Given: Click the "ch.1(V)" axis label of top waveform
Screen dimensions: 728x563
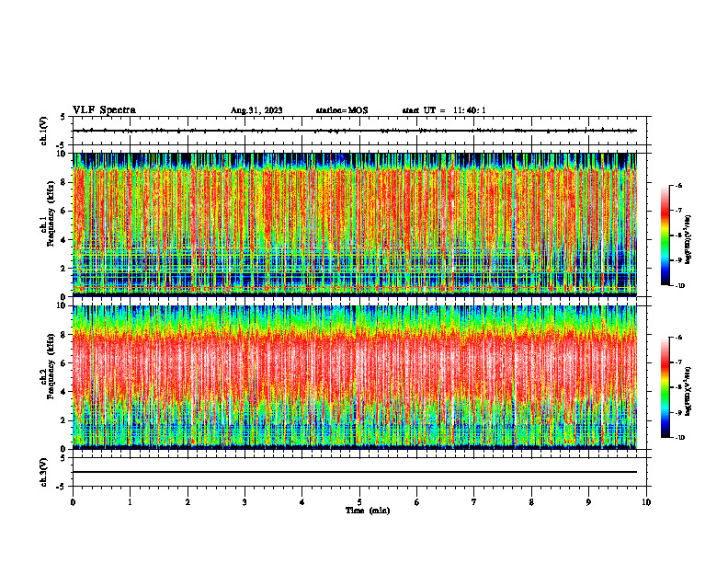Looking at the screenshot, I should pos(44,131).
